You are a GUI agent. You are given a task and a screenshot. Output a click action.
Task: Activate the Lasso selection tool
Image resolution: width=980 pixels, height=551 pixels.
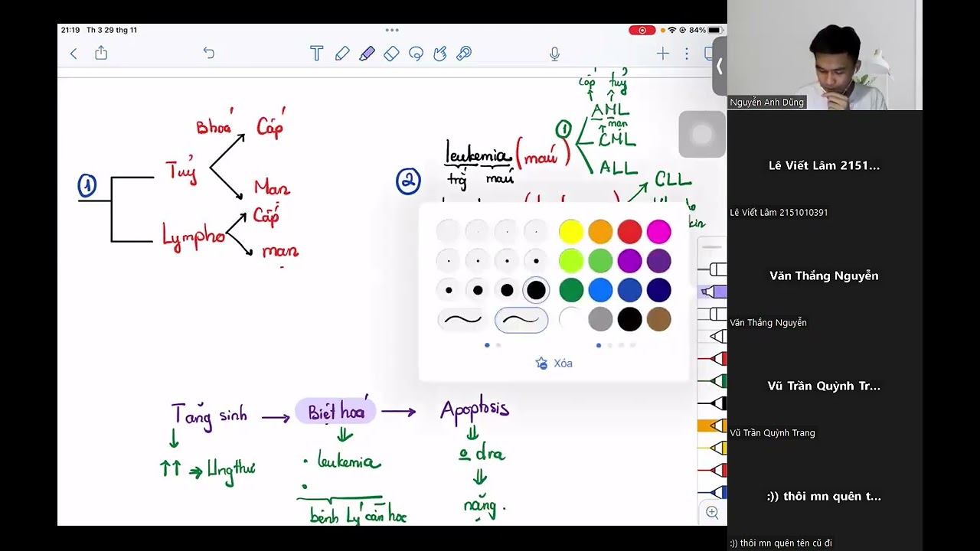point(416,54)
